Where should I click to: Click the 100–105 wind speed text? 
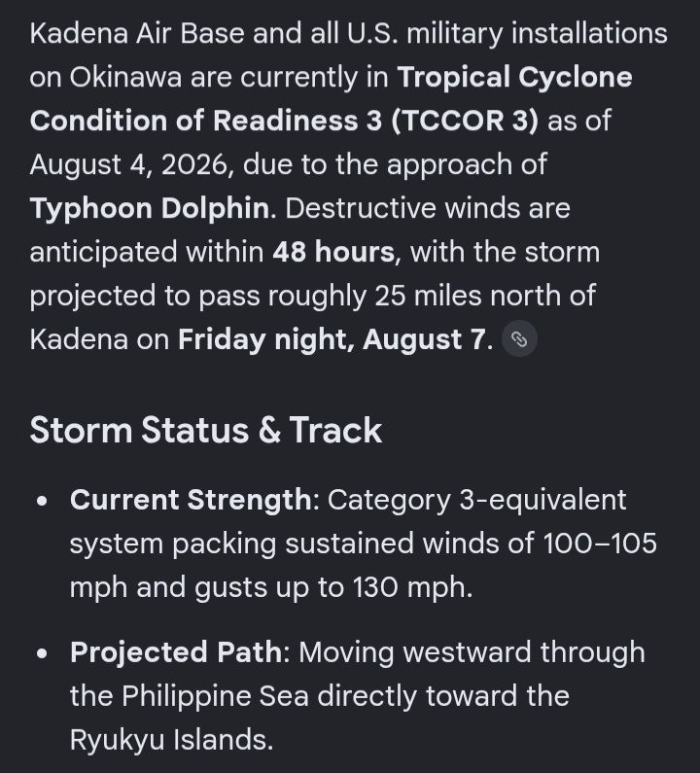click(600, 544)
